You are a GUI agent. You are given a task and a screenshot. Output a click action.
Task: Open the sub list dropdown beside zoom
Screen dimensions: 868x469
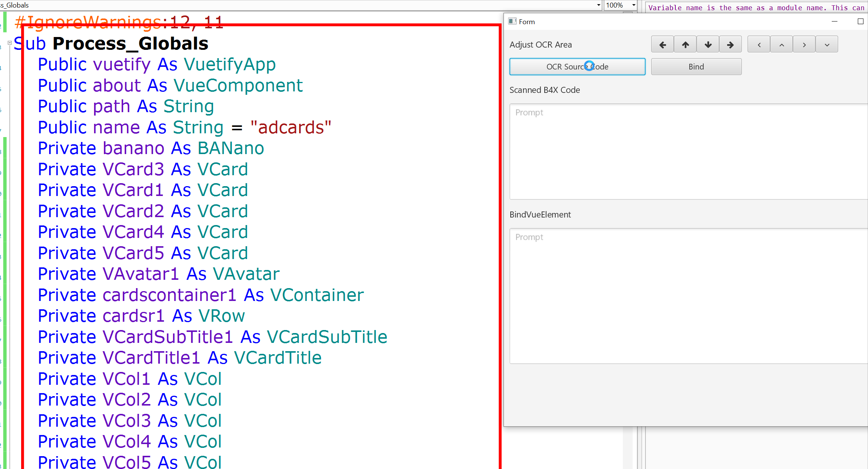(x=599, y=5)
